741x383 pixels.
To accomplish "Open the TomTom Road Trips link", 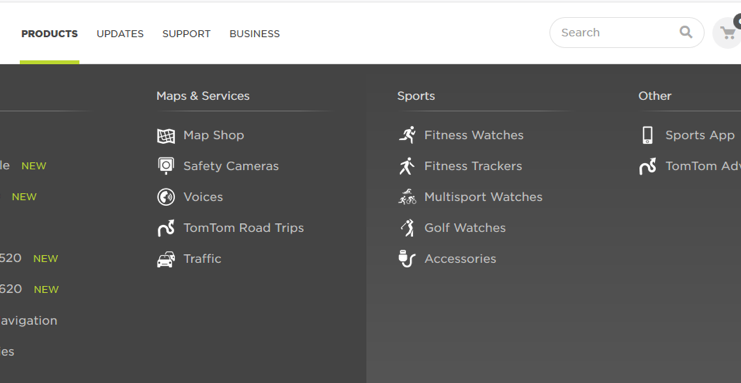I will (x=243, y=228).
